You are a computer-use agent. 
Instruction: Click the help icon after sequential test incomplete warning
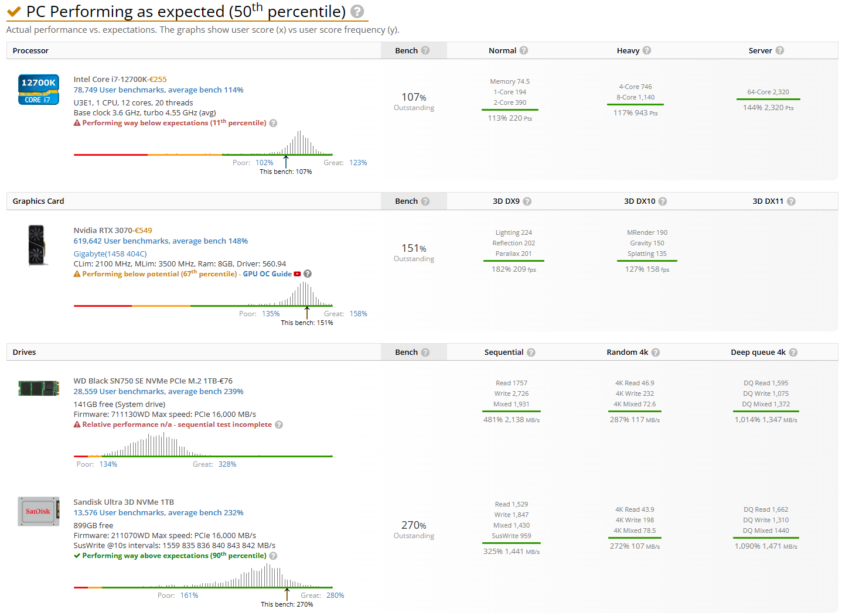279,425
